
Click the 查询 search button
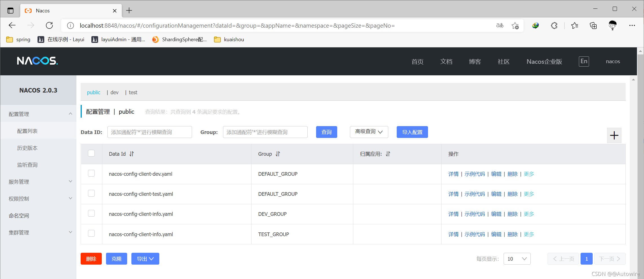pos(327,132)
